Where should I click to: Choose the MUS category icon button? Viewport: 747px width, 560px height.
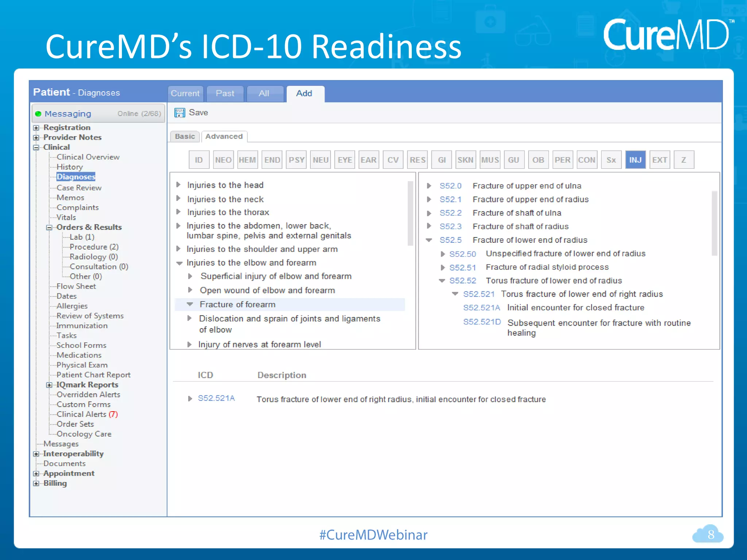point(489,160)
